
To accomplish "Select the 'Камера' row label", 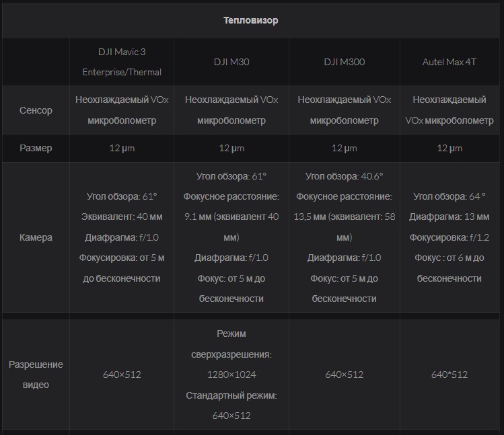I will coord(36,237).
